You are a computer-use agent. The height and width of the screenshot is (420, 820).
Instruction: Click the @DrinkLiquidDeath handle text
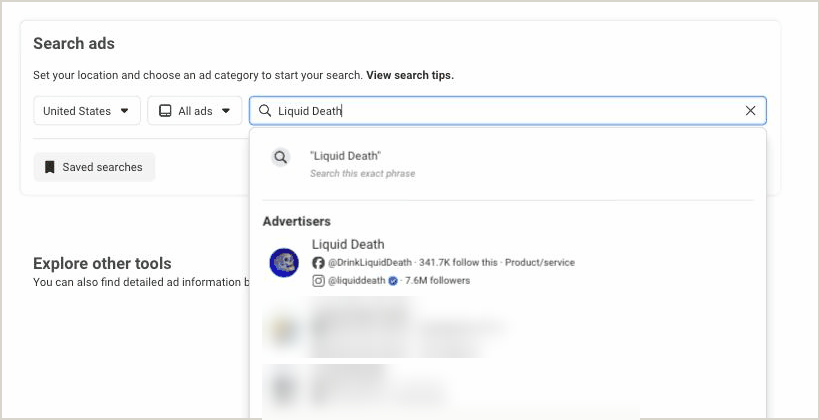point(370,263)
